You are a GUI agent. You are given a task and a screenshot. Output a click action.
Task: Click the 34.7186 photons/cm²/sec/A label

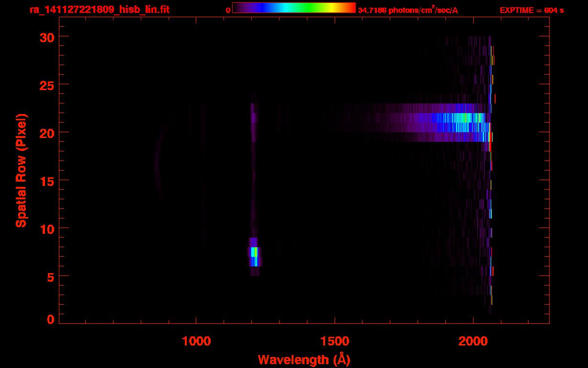[408, 10]
